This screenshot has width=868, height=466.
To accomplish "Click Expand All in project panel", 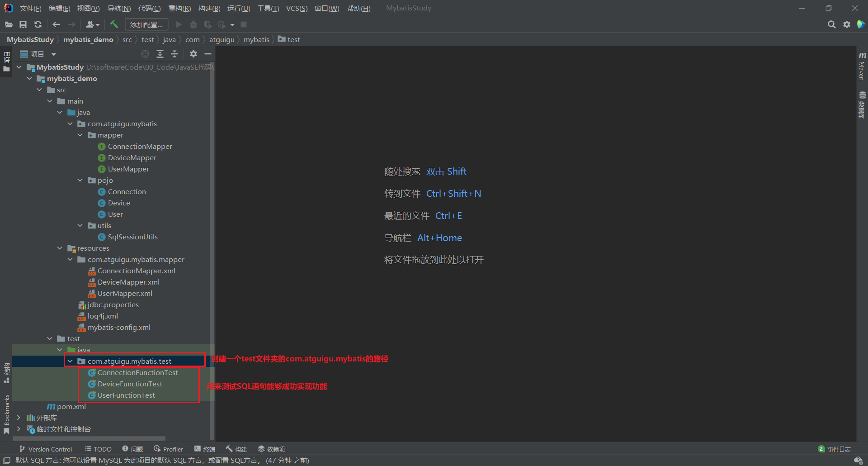I will click(x=160, y=54).
